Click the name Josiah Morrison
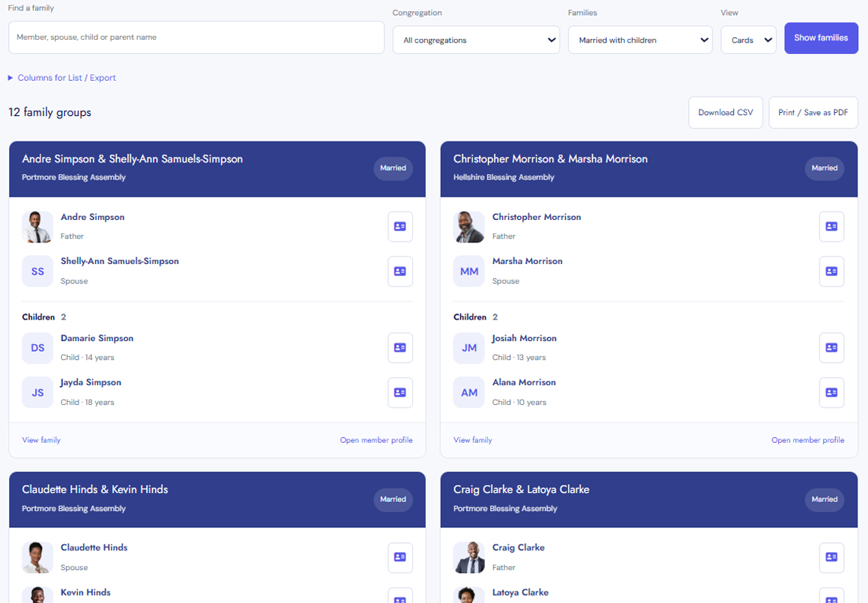 point(525,338)
